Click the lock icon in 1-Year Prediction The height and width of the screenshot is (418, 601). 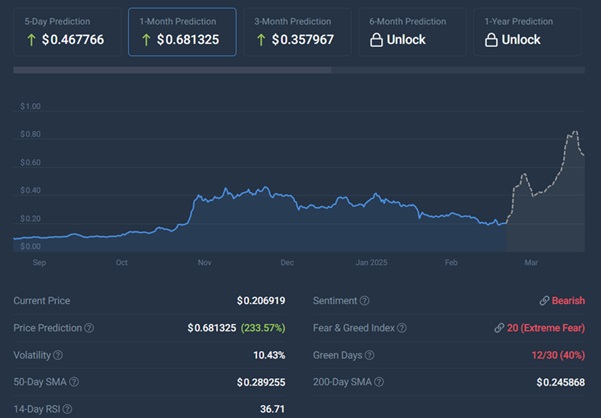(x=492, y=40)
